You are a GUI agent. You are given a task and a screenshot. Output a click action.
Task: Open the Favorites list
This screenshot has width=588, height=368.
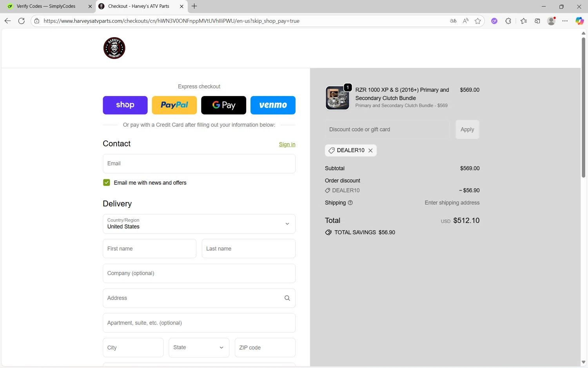pyautogui.click(x=524, y=21)
